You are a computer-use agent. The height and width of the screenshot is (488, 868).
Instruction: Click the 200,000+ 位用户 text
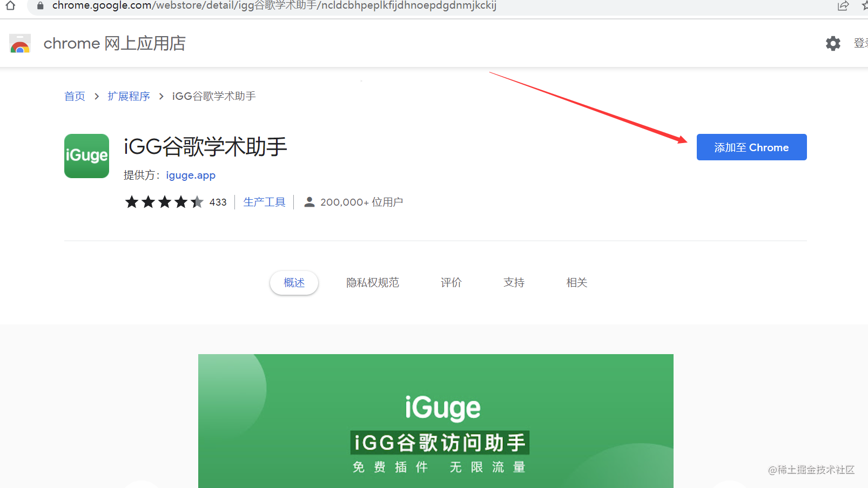[361, 202]
